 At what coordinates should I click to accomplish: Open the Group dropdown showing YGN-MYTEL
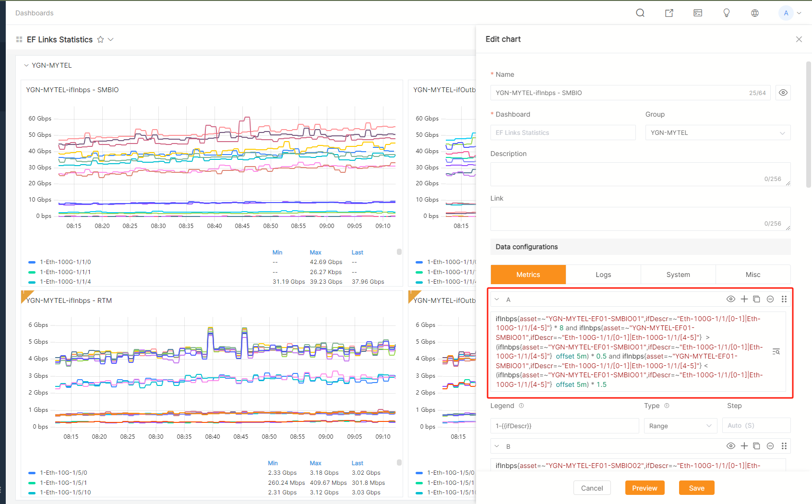coord(717,132)
